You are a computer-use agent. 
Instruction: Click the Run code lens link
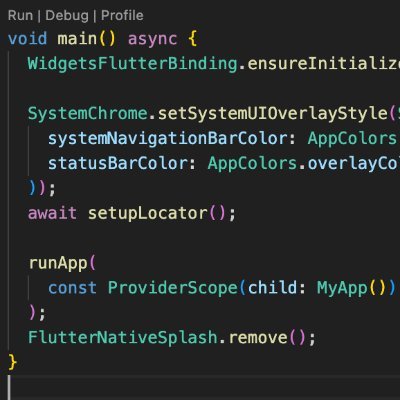(20, 16)
